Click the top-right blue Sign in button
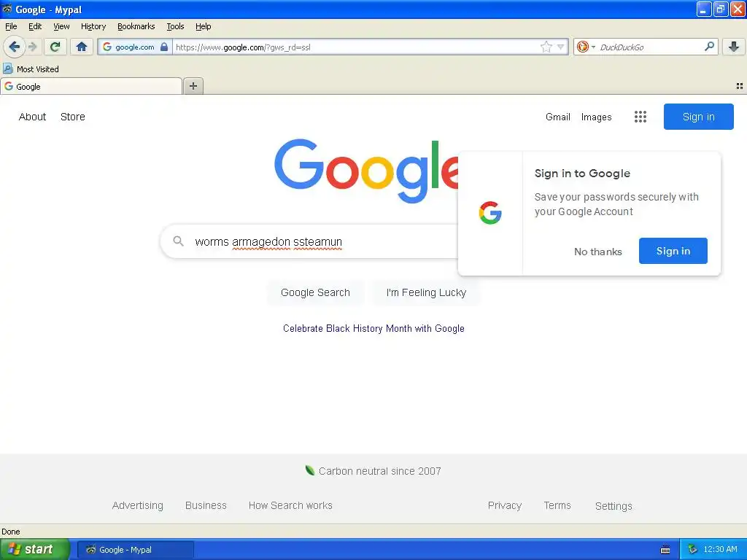 [x=698, y=117]
